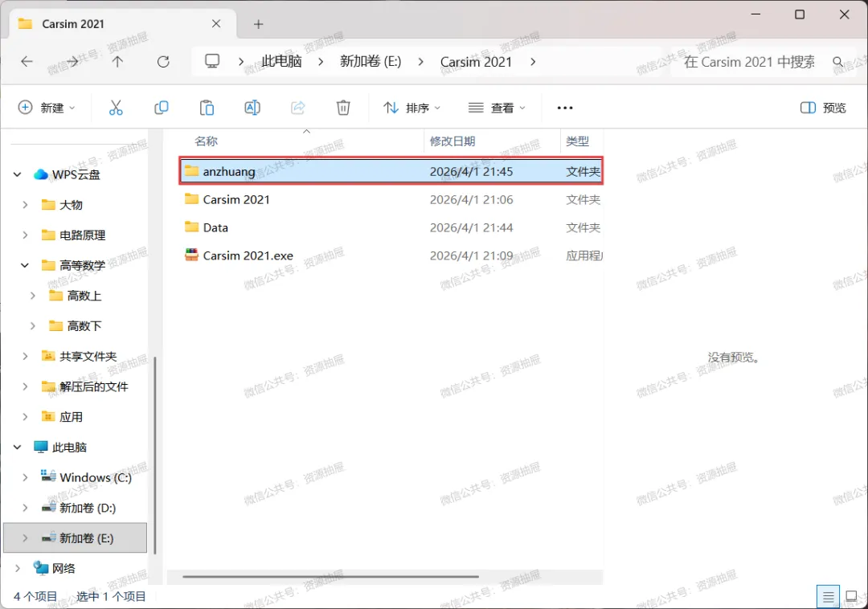The image size is (868, 609).
Task: Click the Carsim 2021 tab title
Action: (x=73, y=24)
